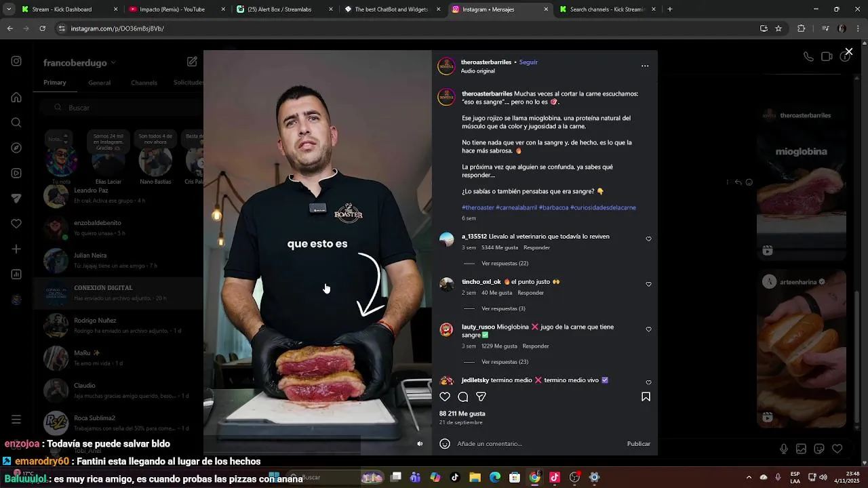Like the post with the heart icon
868x488 pixels.
tap(445, 397)
